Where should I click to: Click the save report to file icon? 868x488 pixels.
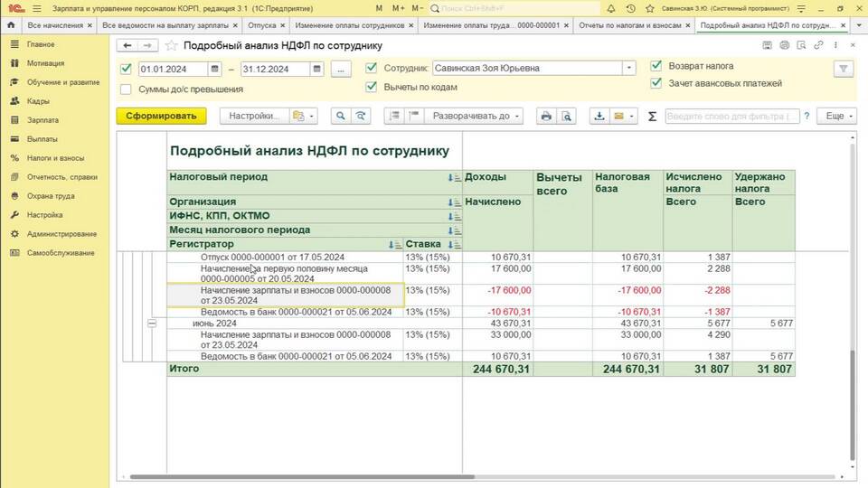599,117
